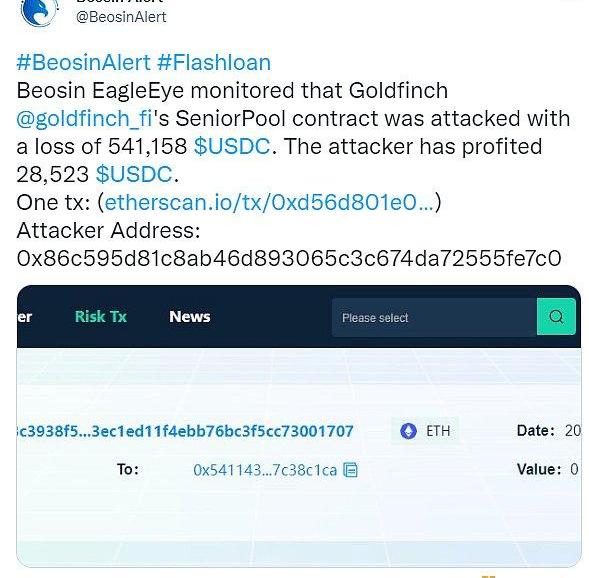Click the BeosinAlert eagle profile avatar
Viewport: 589px width, 578px height.
click(39, 12)
